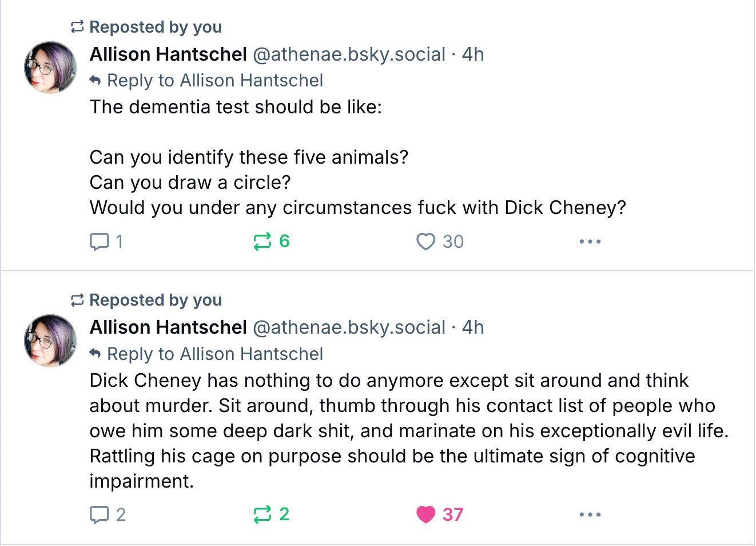Undo repost of 'Rattling his cage' post
Image resolution: width=756 pixels, height=546 pixels.
coord(262,515)
